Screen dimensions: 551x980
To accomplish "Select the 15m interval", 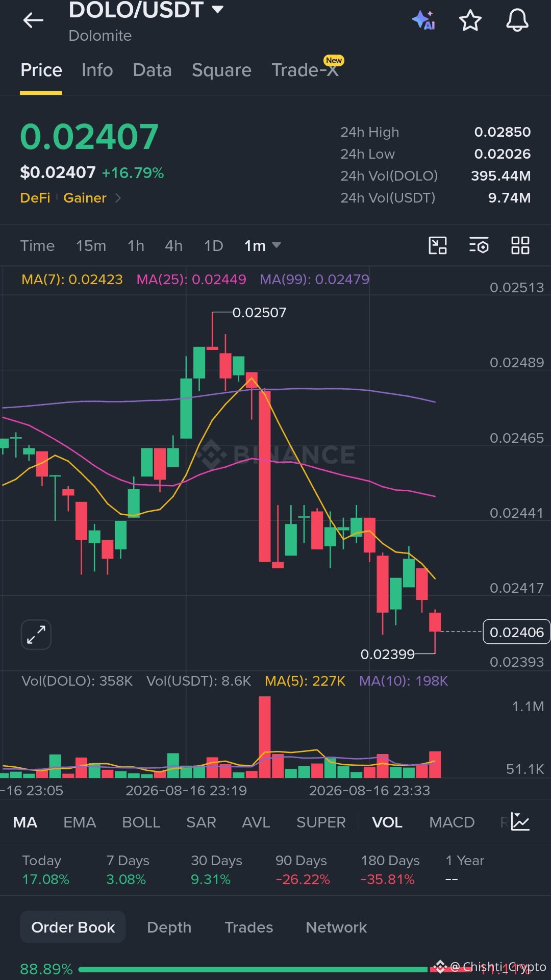I will point(91,245).
